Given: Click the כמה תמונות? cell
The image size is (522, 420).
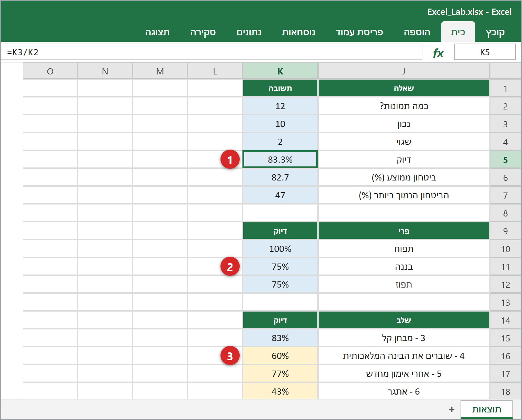Looking at the screenshot, I should pyautogui.click(x=404, y=106).
